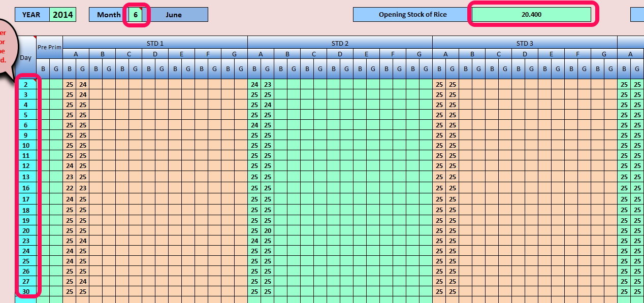Select STD 3 A boys value 25 on day 10
644x303 pixels.
pos(439,145)
